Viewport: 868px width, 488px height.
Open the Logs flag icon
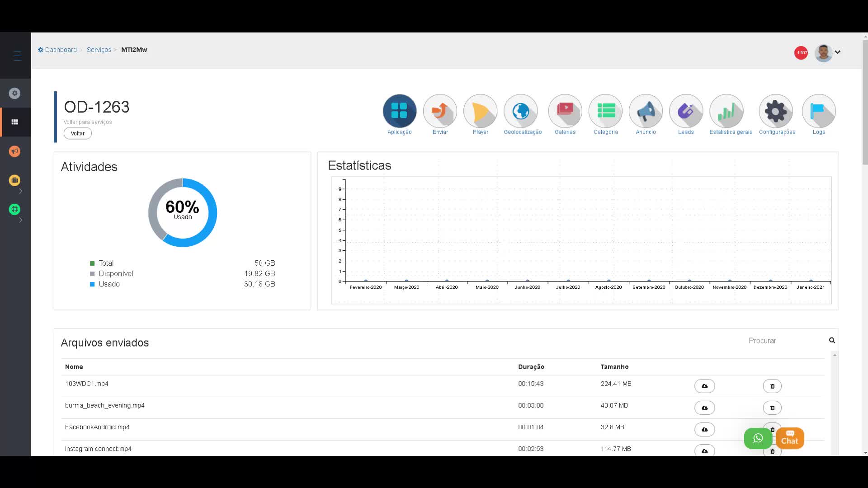[x=819, y=111]
